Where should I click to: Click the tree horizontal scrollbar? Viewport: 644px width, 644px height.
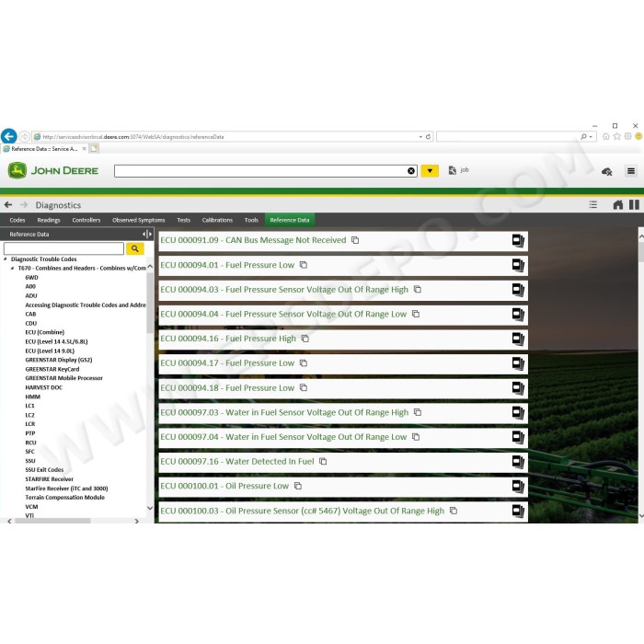52,521
